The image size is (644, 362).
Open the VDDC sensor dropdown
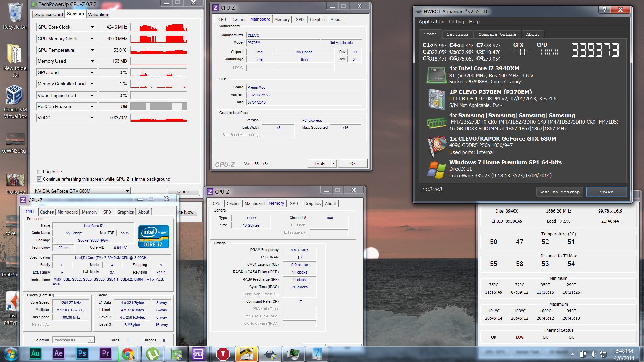click(92, 118)
